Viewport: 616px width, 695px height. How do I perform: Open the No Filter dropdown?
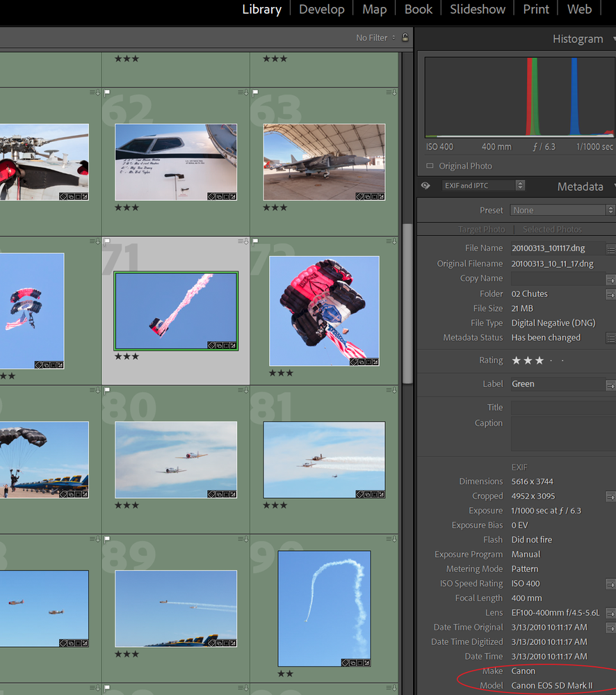point(375,38)
